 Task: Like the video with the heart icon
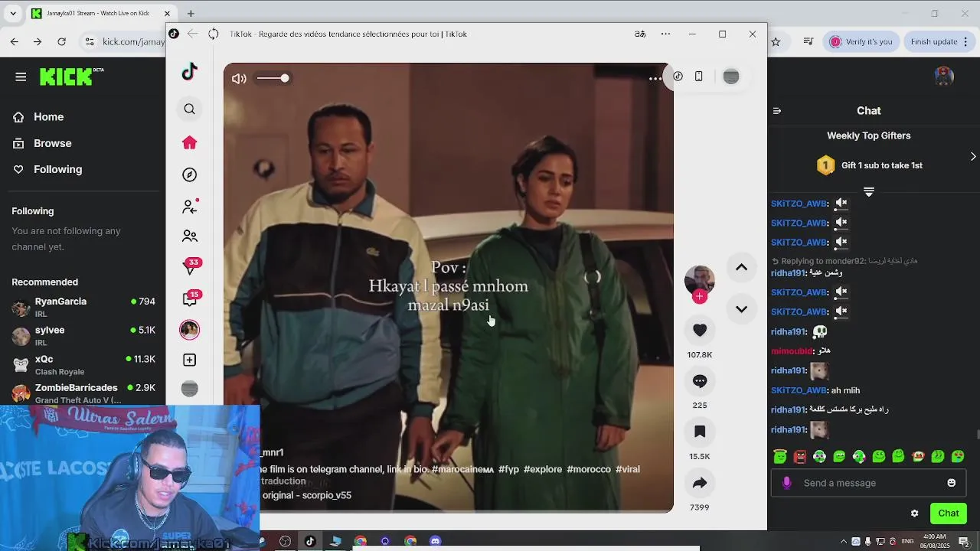pos(700,330)
